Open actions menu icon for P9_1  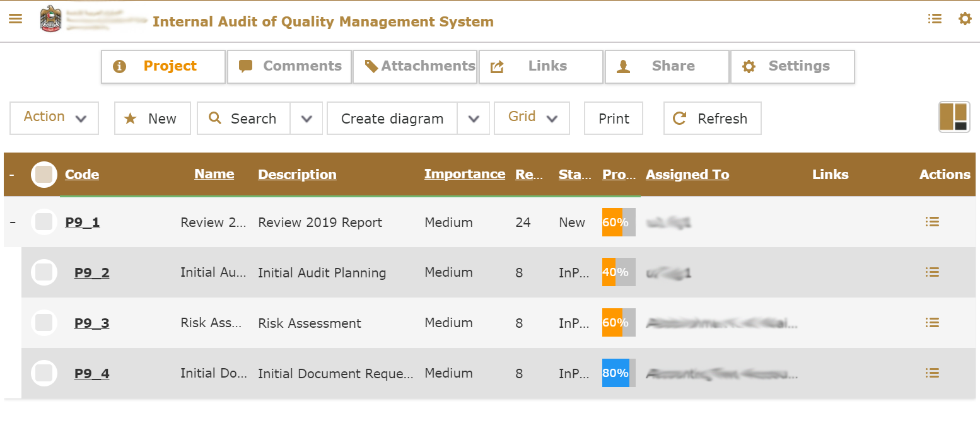[x=932, y=222]
